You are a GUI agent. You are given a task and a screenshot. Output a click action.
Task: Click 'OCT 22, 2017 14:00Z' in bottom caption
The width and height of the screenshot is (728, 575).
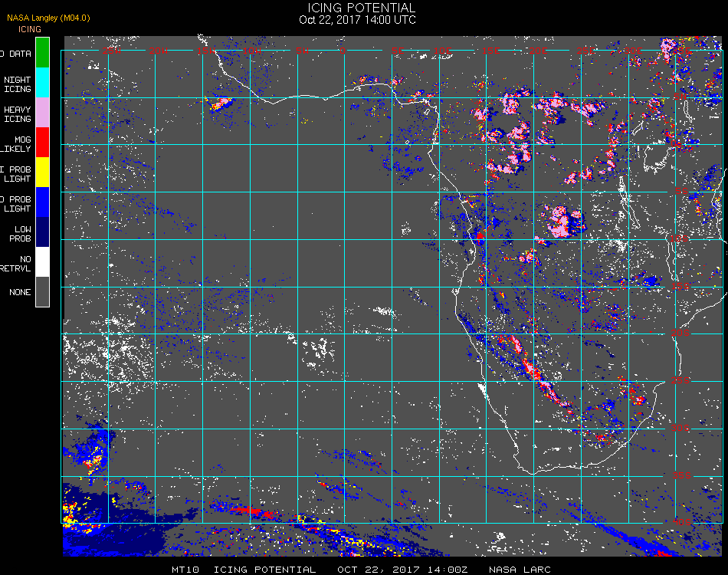402,570
